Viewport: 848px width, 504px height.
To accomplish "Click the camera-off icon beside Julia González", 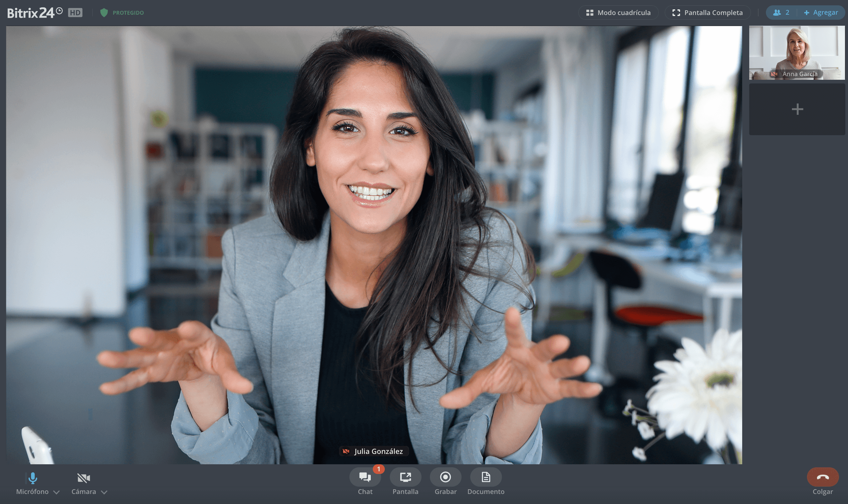I will [346, 451].
